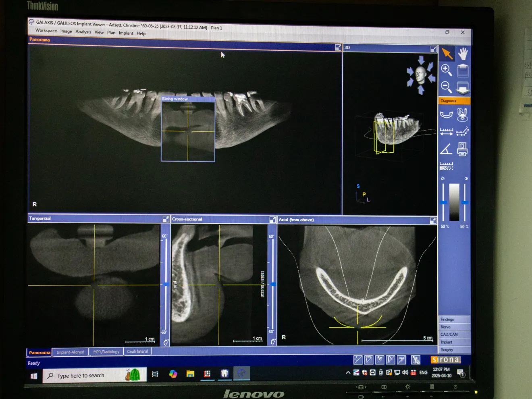This screenshot has width=532, height=399.
Task: Expand the Surgery panel
Action: point(454,350)
